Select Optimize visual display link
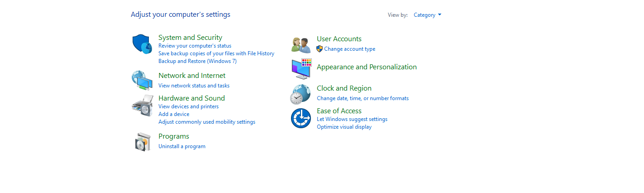Viewport: 644px width, 193px height. (x=344, y=127)
